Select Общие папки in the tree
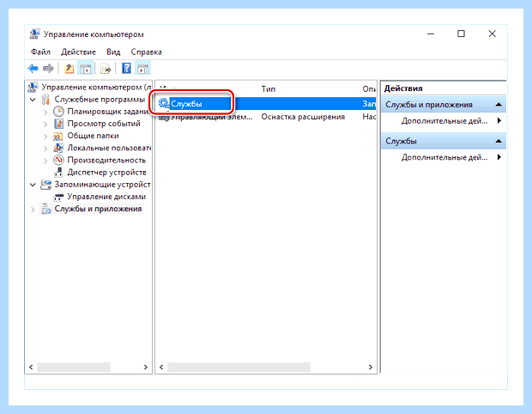The image size is (532, 414). pyautogui.click(x=93, y=136)
